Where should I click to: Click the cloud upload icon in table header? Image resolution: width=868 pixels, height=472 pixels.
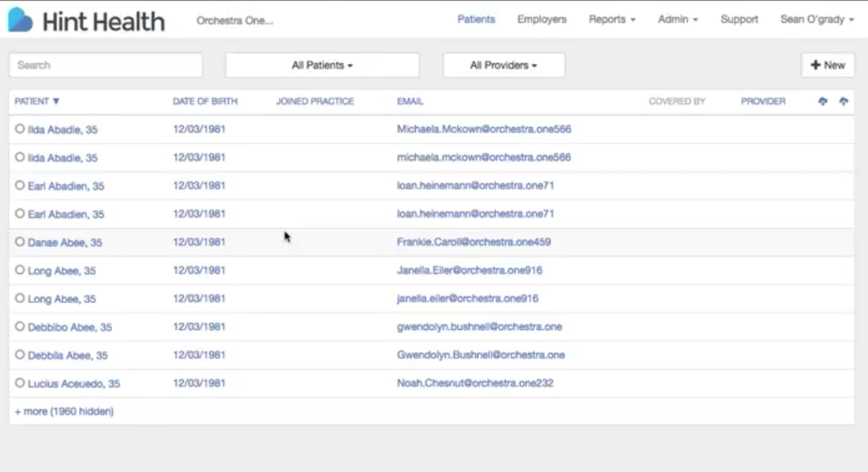pyautogui.click(x=844, y=101)
